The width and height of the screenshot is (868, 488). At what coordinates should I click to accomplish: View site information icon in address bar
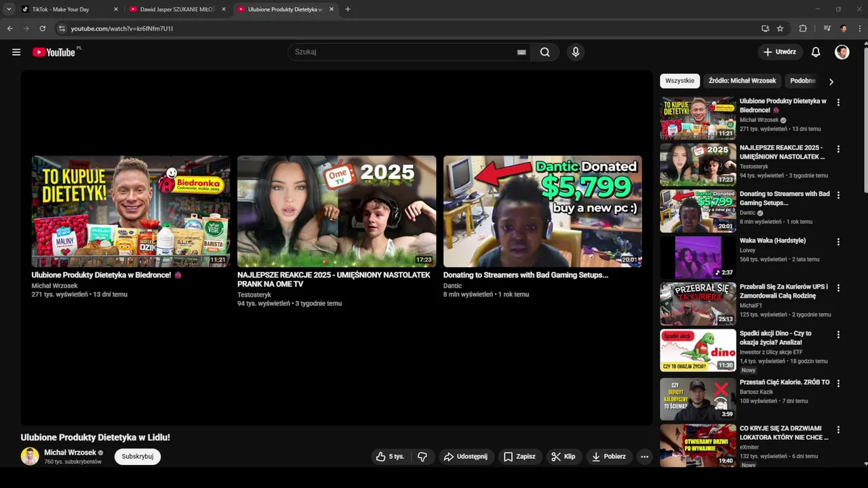[62, 28]
